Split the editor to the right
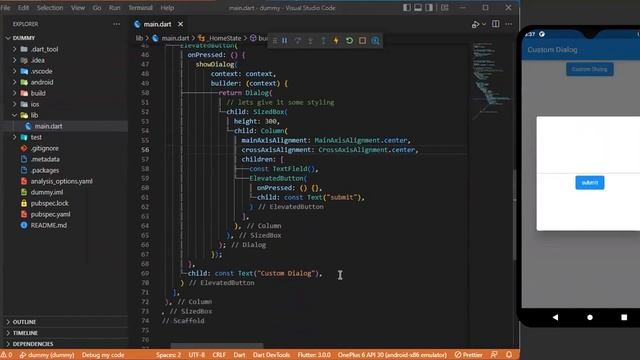Image resolution: width=640 pixels, height=360 pixels. coord(496,24)
